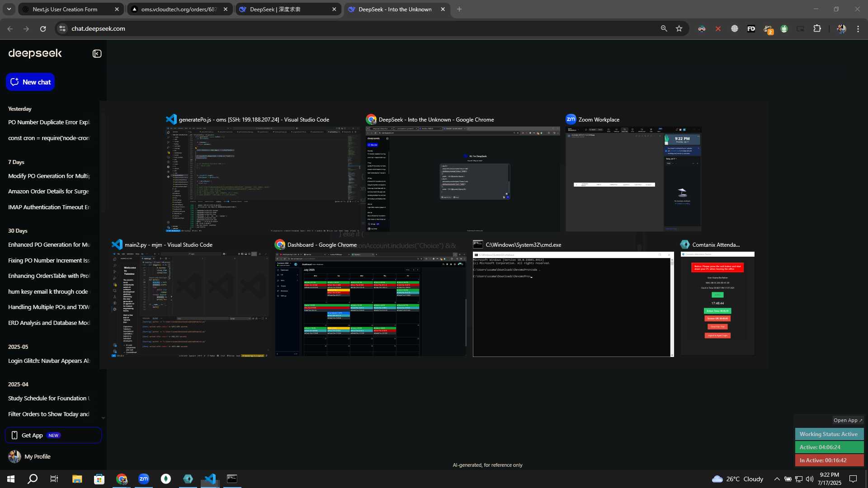Open Chrome three-dot menu
This screenshot has width=868, height=488.
coord(858,29)
